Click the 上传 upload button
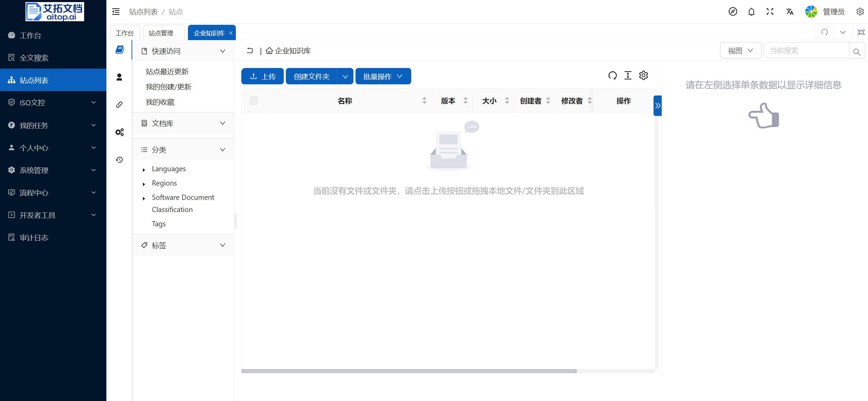Viewport: 868px width, 401px height. click(262, 76)
